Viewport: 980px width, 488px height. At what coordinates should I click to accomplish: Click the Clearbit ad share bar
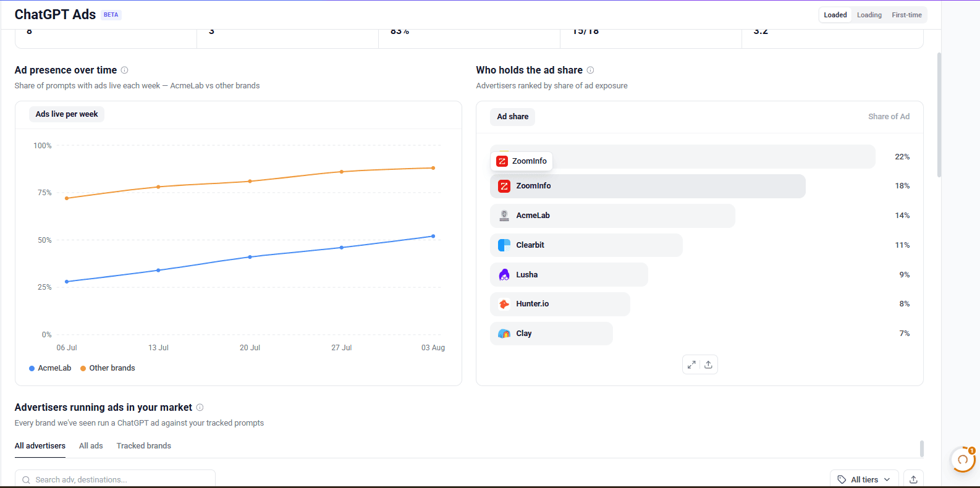586,245
